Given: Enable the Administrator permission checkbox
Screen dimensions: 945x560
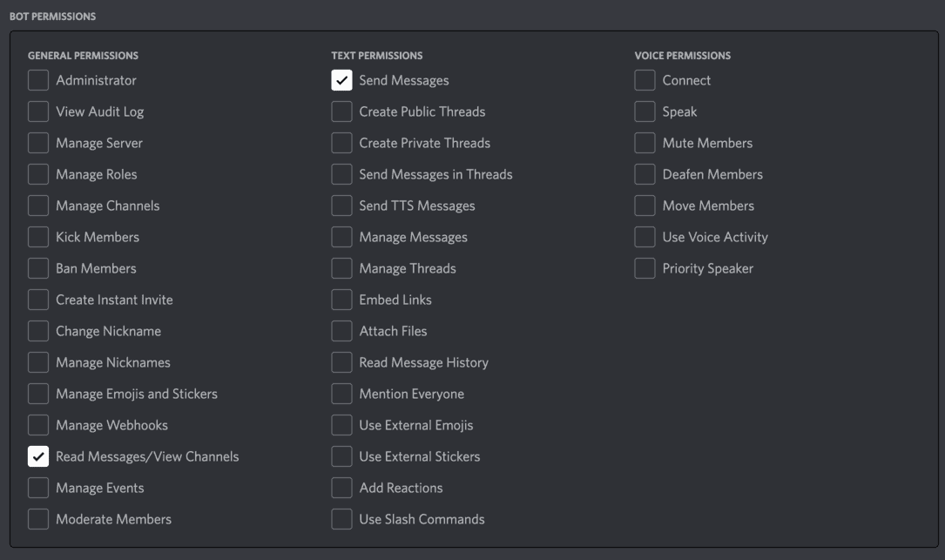Looking at the screenshot, I should (x=38, y=80).
